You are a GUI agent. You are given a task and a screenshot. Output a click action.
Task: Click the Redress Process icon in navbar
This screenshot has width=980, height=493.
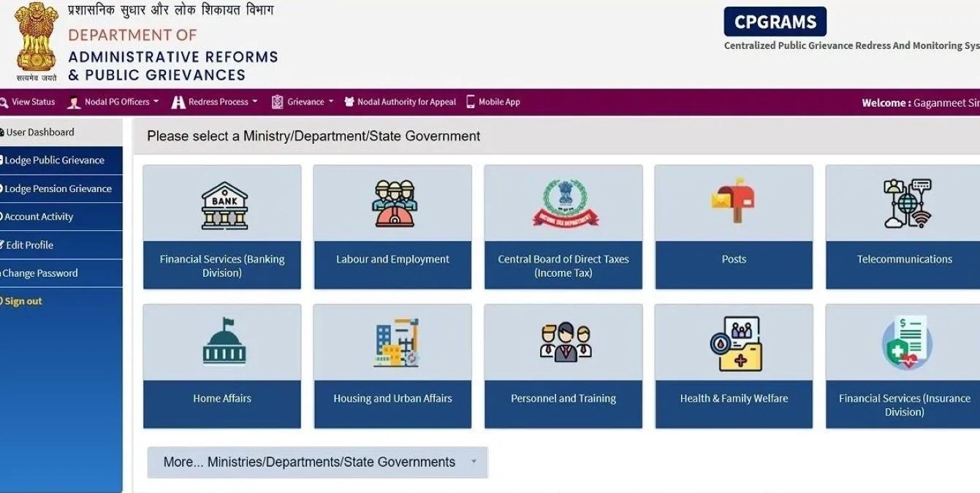tap(178, 102)
